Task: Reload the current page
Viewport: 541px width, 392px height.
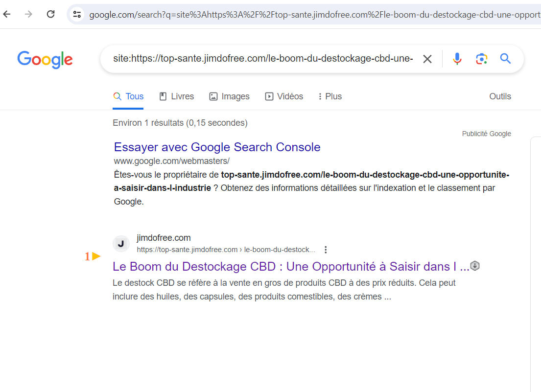Action: click(50, 14)
